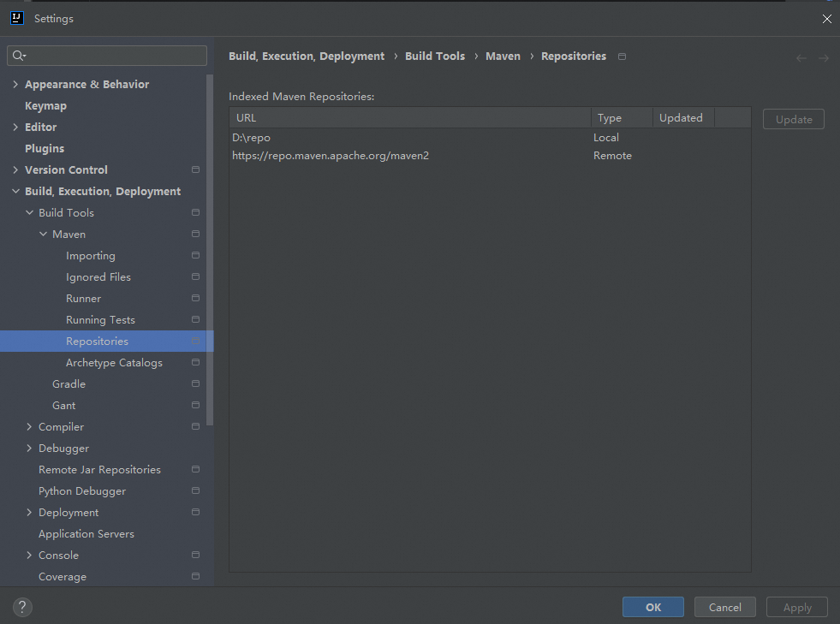This screenshot has width=840, height=624.
Task: Click Build, Execution, Deployment breadcrumb
Action: coord(307,56)
